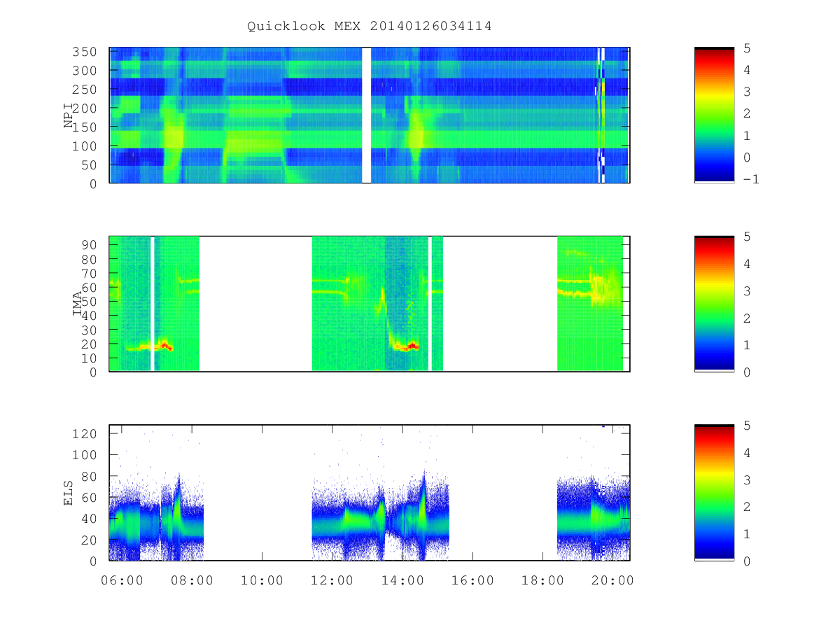Click the NPI panel's color bar
Screen dimensions: 840x630
click(714, 115)
